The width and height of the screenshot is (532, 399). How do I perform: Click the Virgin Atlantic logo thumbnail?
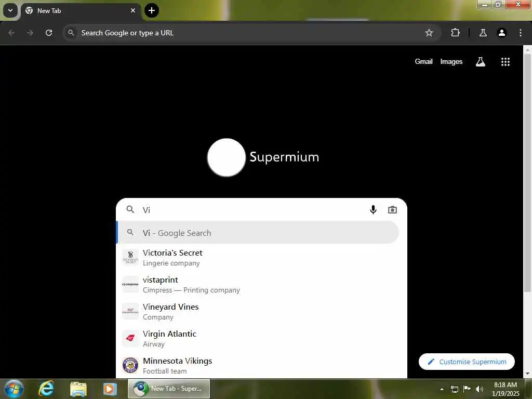[130, 338]
